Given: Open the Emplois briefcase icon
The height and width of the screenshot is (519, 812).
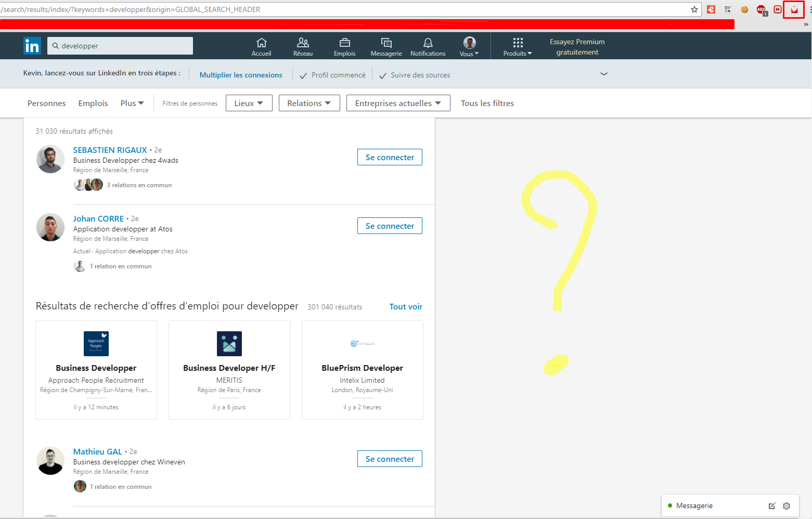Looking at the screenshot, I should (x=344, y=46).
